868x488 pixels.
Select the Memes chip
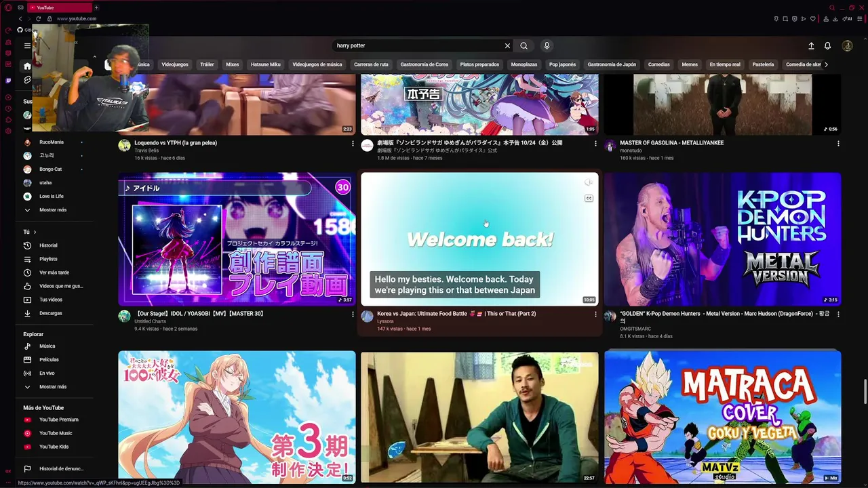click(x=690, y=64)
